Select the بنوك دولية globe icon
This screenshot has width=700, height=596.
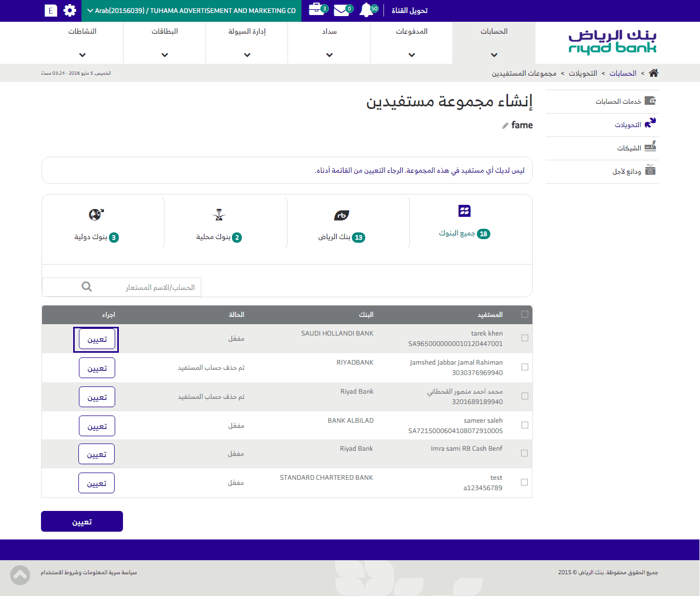tap(97, 214)
